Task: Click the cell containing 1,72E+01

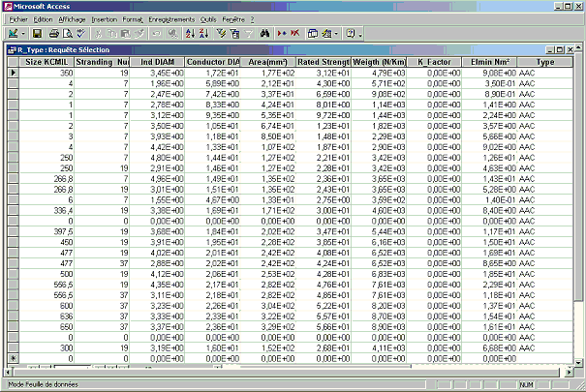Action: tap(212, 73)
